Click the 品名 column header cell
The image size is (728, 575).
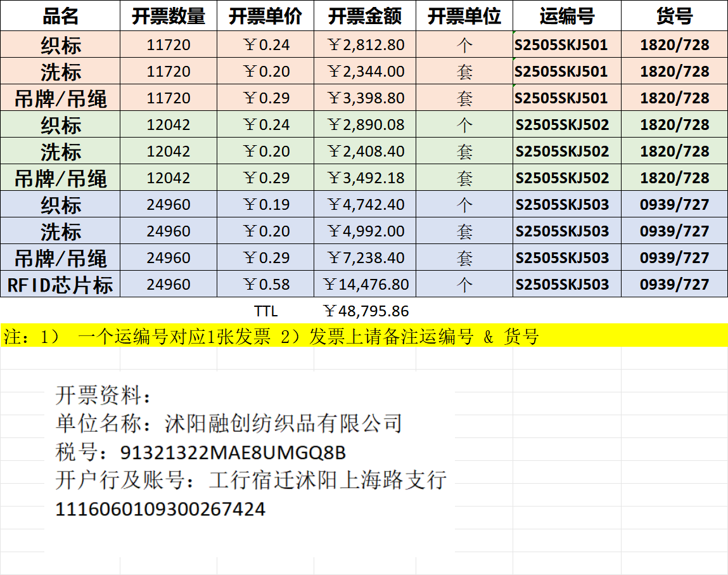point(60,16)
